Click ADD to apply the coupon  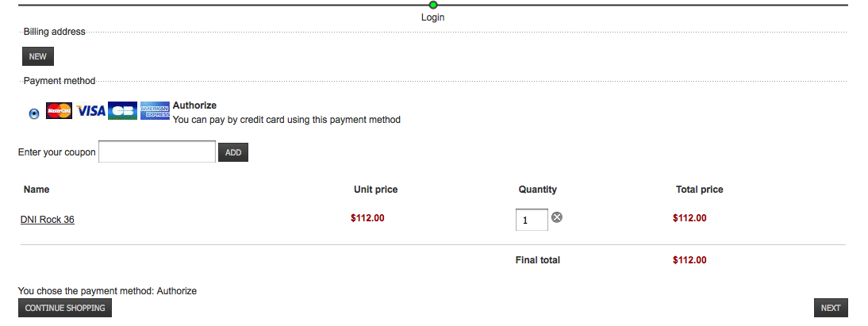click(x=233, y=151)
